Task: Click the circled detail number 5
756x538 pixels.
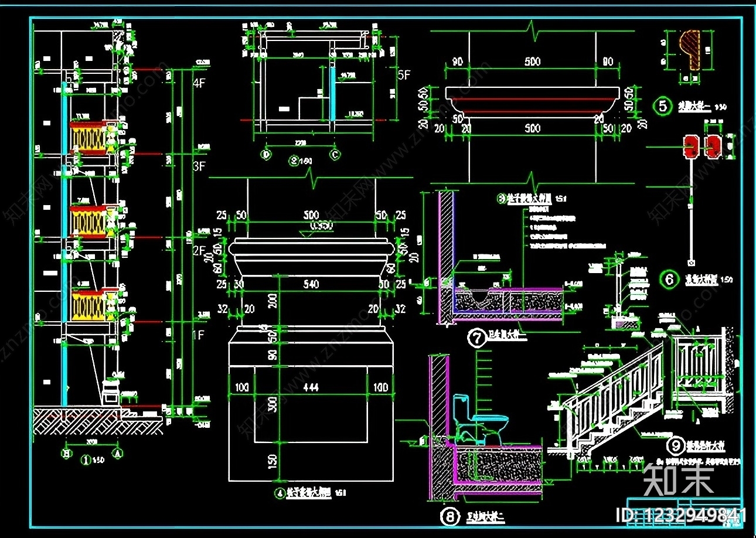Action: click(663, 107)
